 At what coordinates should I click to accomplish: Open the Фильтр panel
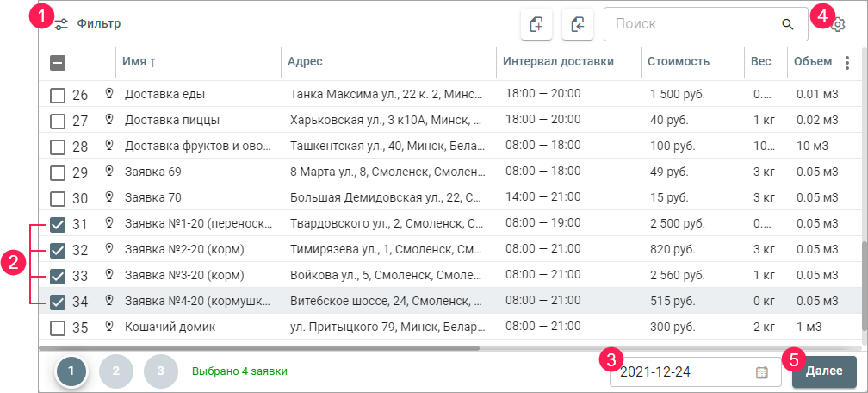coord(98,24)
